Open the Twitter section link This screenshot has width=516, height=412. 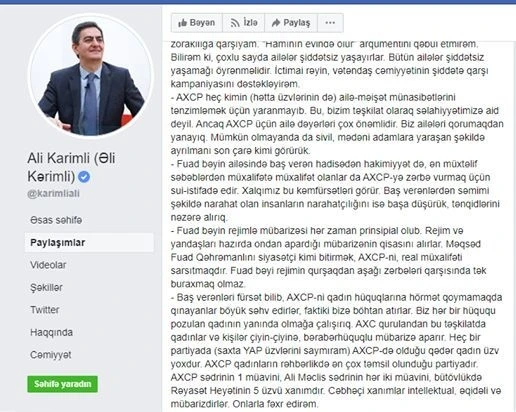coord(45,310)
